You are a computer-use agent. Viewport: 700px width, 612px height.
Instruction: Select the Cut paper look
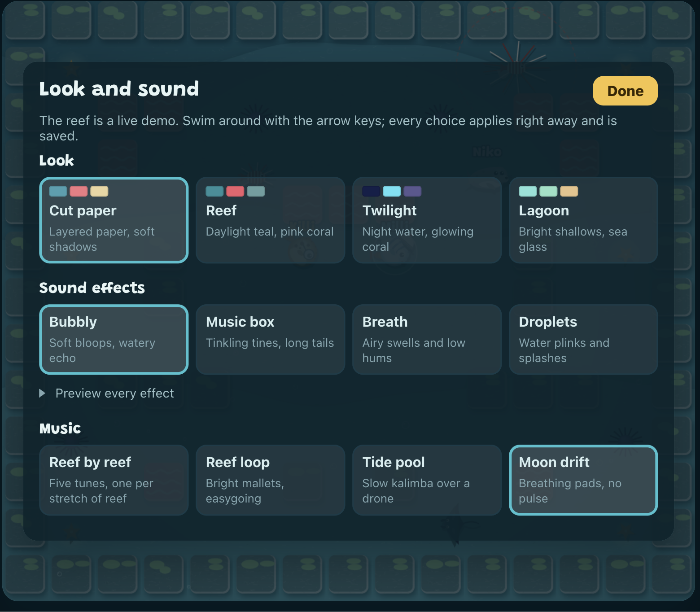click(x=114, y=220)
